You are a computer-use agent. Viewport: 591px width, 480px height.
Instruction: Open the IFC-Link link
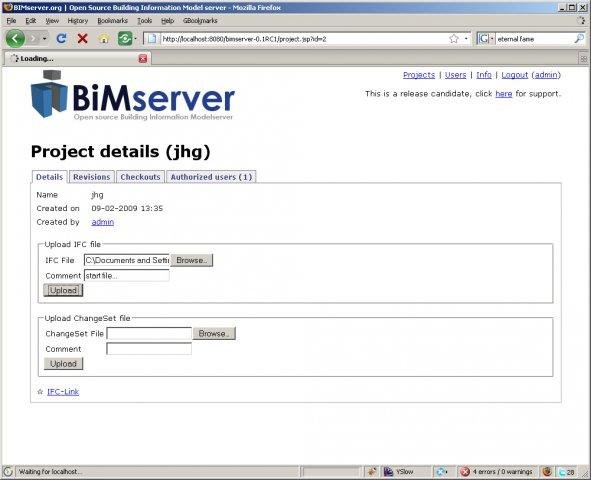63,392
